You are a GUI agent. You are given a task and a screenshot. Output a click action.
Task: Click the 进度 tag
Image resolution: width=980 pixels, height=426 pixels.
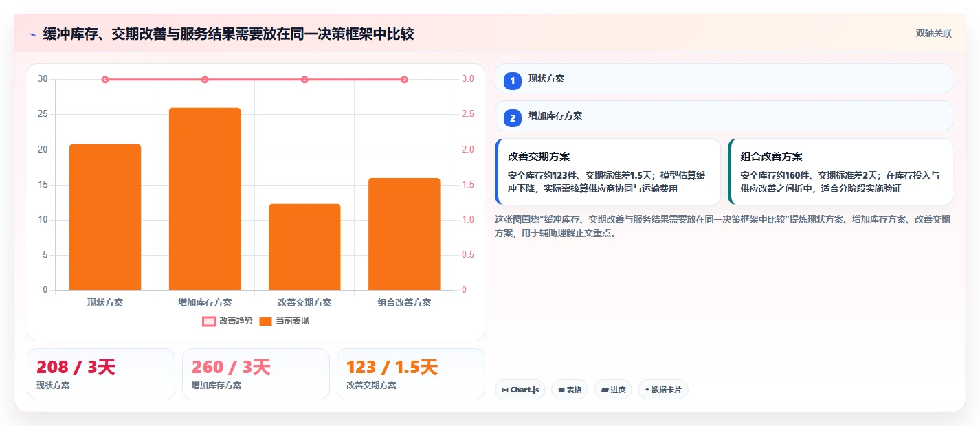tap(613, 390)
